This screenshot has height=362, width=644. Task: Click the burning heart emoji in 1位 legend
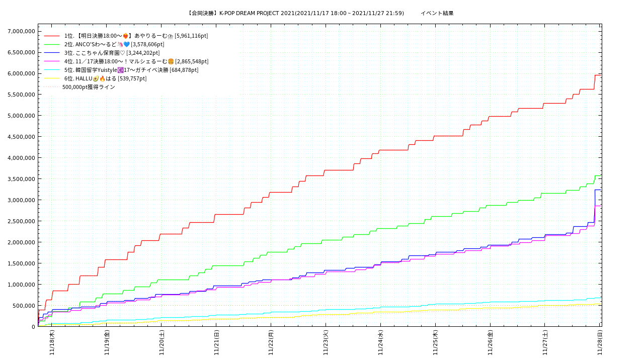125,36
